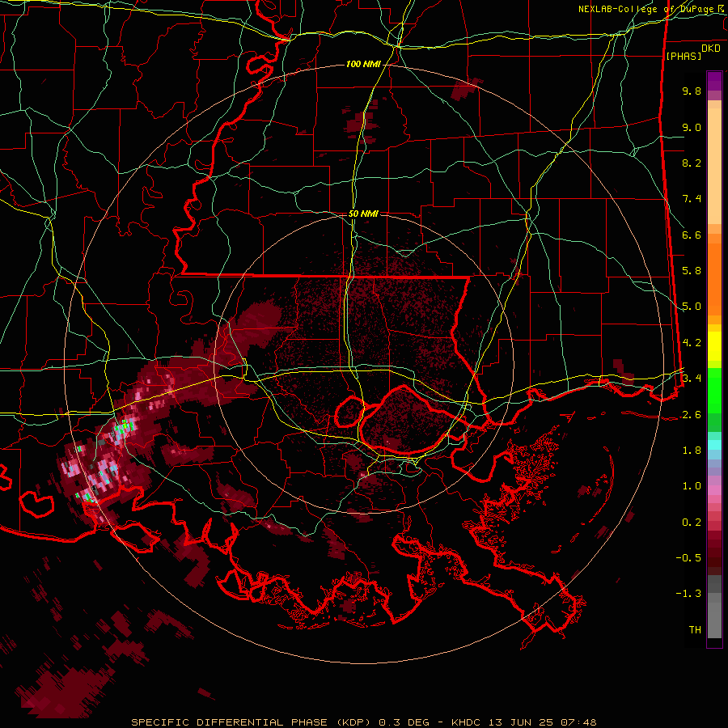
Task: Click the KHDC radar station identifier
Action: click(x=467, y=722)
